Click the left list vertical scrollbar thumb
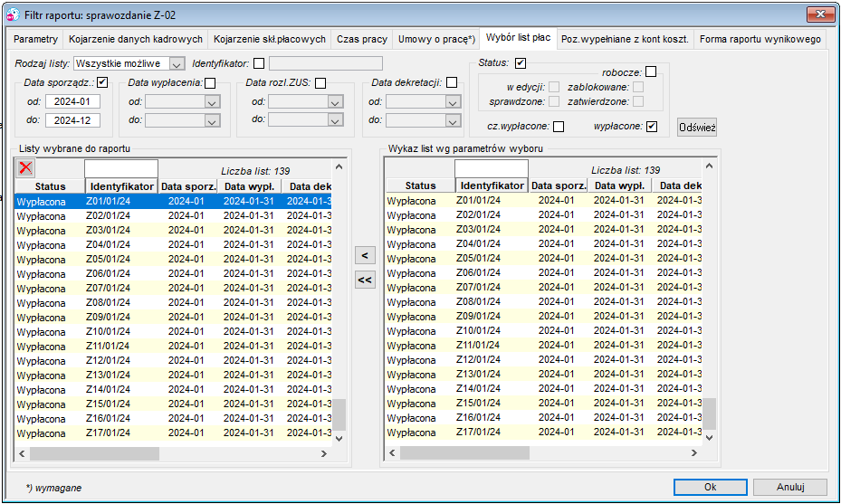 (x=339, y=414)
